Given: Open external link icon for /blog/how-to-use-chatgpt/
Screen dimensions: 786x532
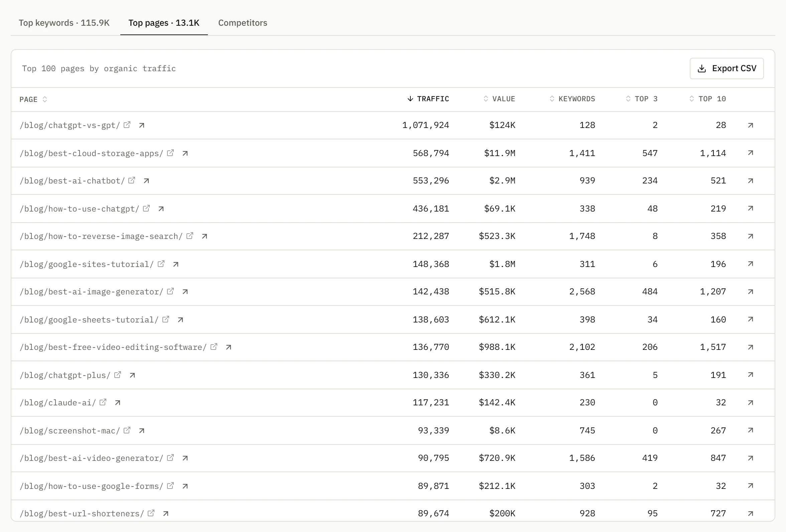Looking at the screenshot, I should click(x=146, y=208).
